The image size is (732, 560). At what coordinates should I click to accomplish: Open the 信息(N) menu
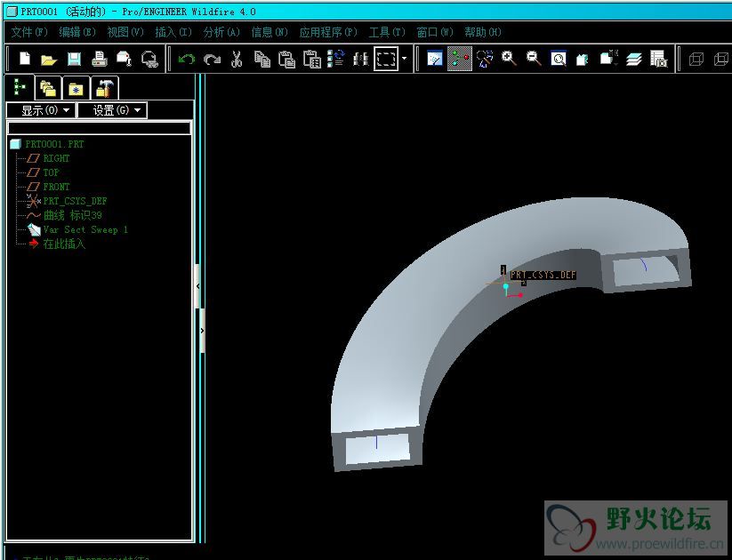point(269,32)
